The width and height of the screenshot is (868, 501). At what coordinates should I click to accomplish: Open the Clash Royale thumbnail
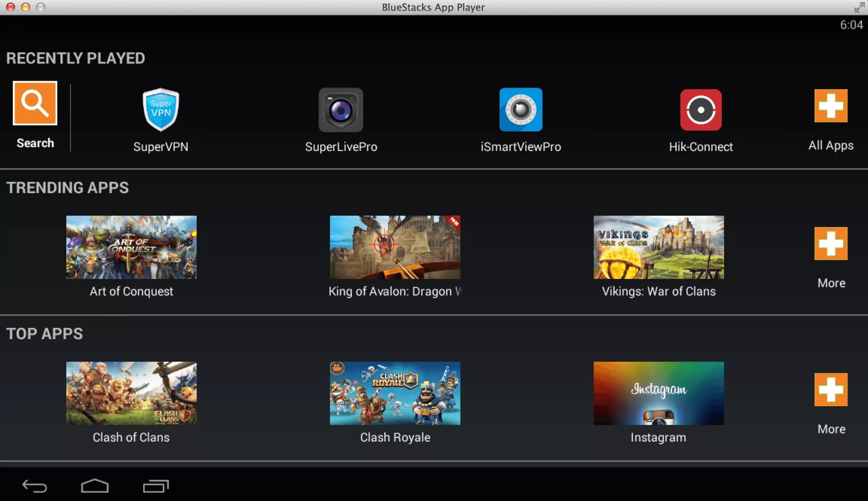[395, 393]
